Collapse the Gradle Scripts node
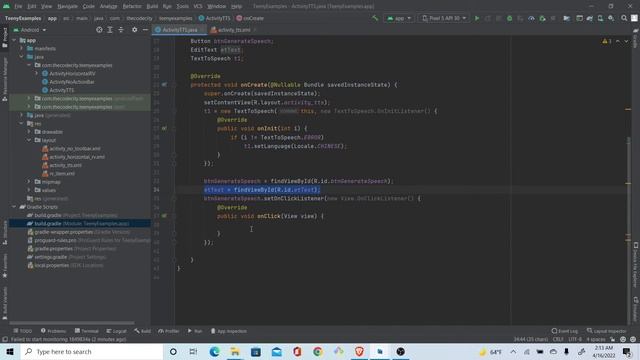This screenshot has height=360, width=640. tap(14, 207)
